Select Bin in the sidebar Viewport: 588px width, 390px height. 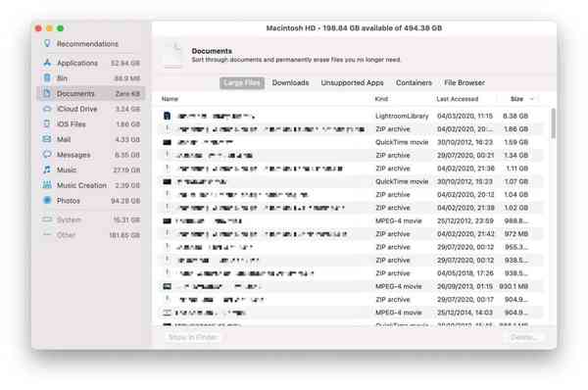click(91, 78)
